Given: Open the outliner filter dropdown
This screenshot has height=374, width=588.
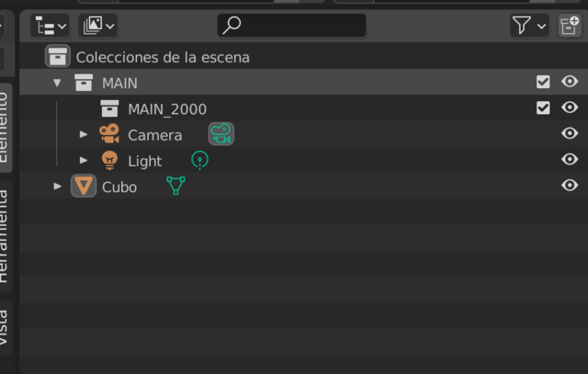Looking at the screenshot, I should point(529,26).
